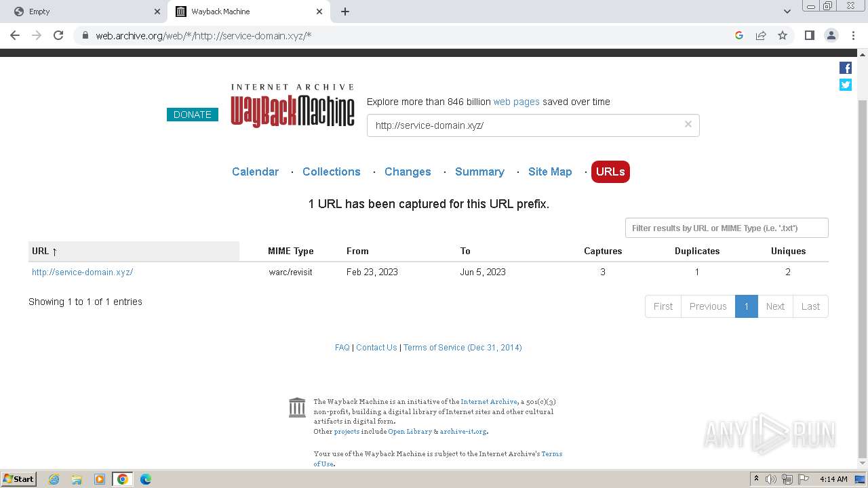The image size is (868, 488).
Task: Share this page icon in address bar
Action: coord(761,35)
